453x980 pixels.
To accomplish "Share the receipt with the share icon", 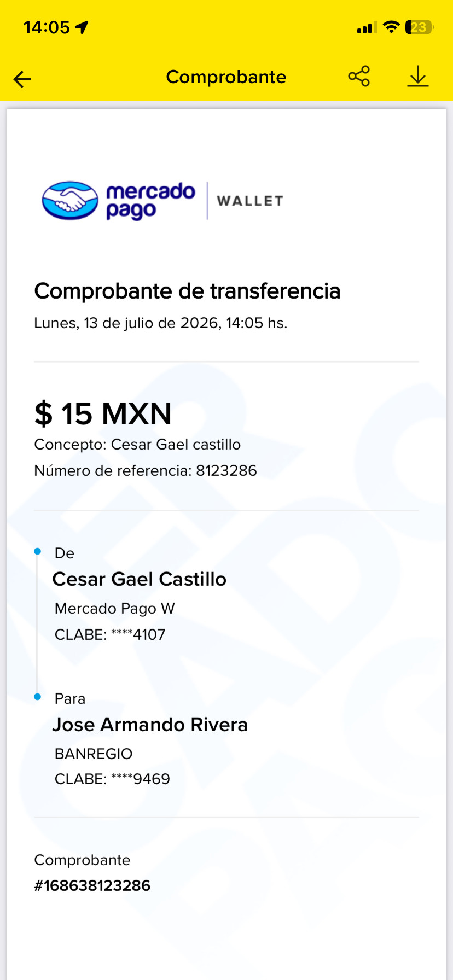I will pyautogui.click(x=359, y=77).
